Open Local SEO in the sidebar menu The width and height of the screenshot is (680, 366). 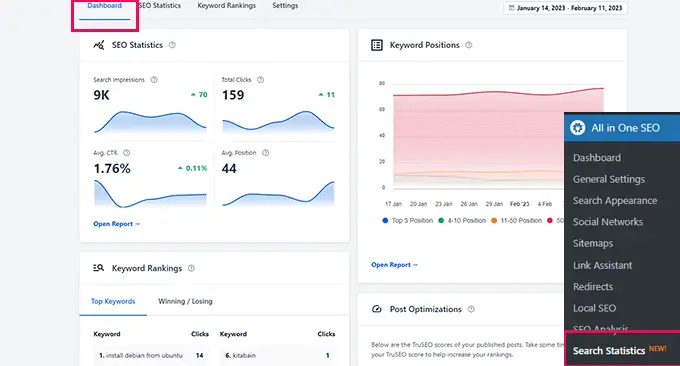click(x=595, y=308)
